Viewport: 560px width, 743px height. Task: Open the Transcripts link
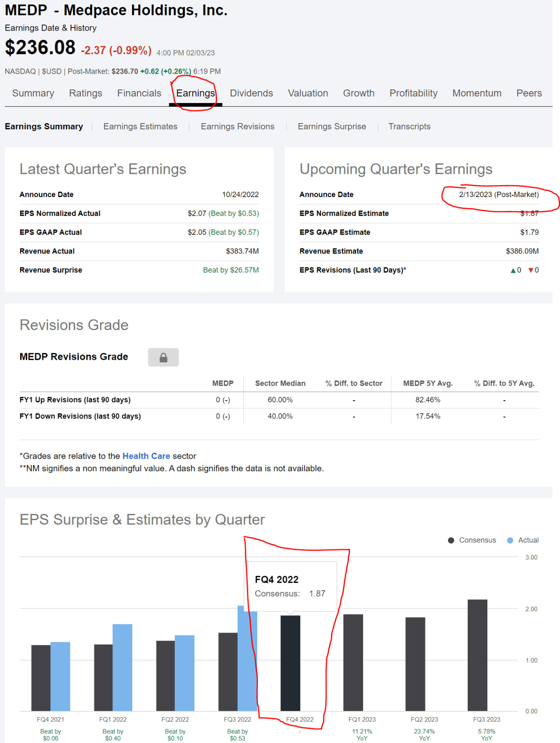tap(409, 127)
